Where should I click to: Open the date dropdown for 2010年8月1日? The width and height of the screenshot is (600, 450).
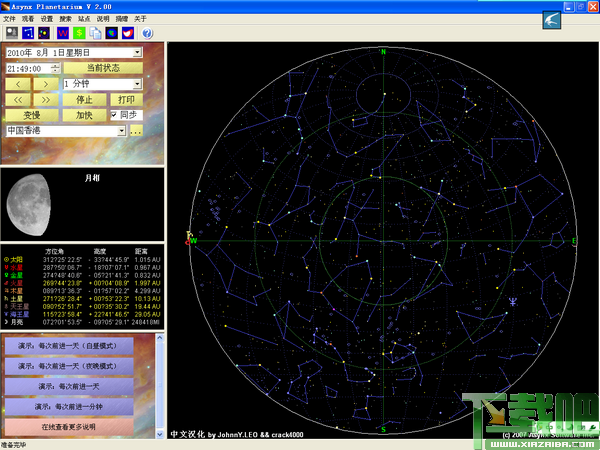[137, 52]
